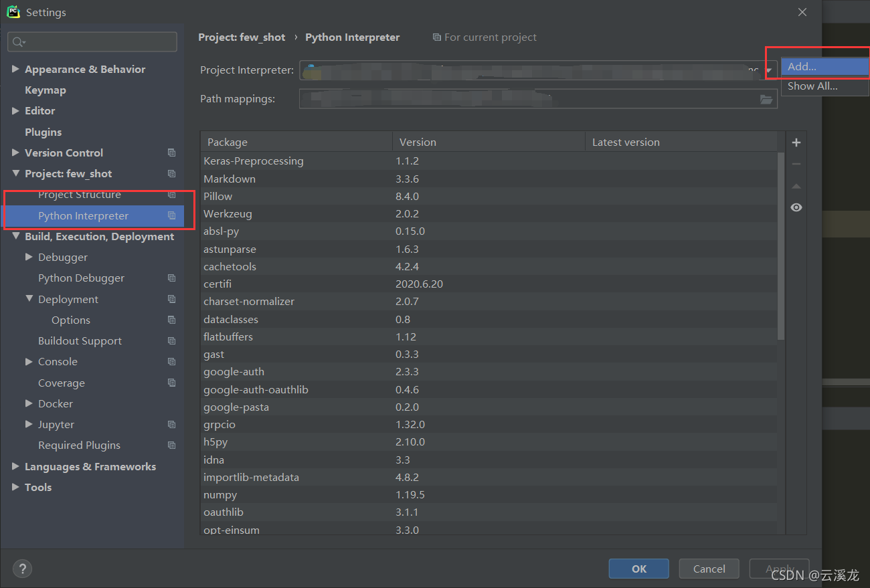Click the minus icon to uninstall package
This screenshot has height=588, width=870.
click(796, 164)
